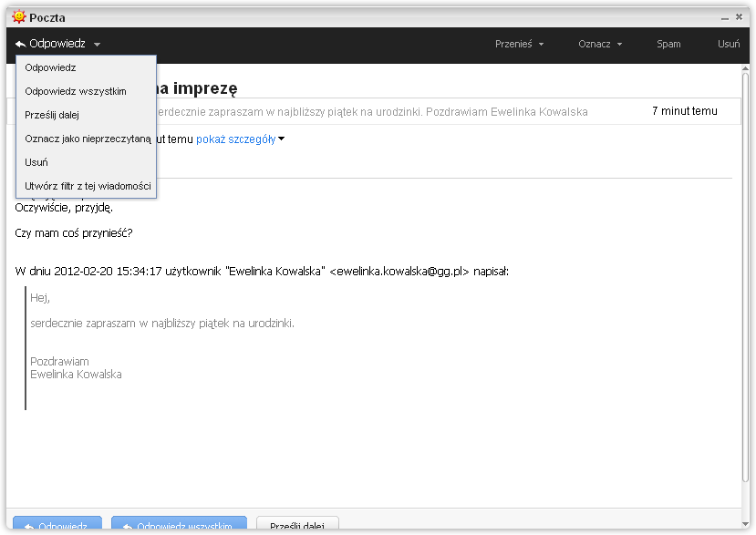Select Oznacz jako nieprzeczytaną

pos(87,139)
